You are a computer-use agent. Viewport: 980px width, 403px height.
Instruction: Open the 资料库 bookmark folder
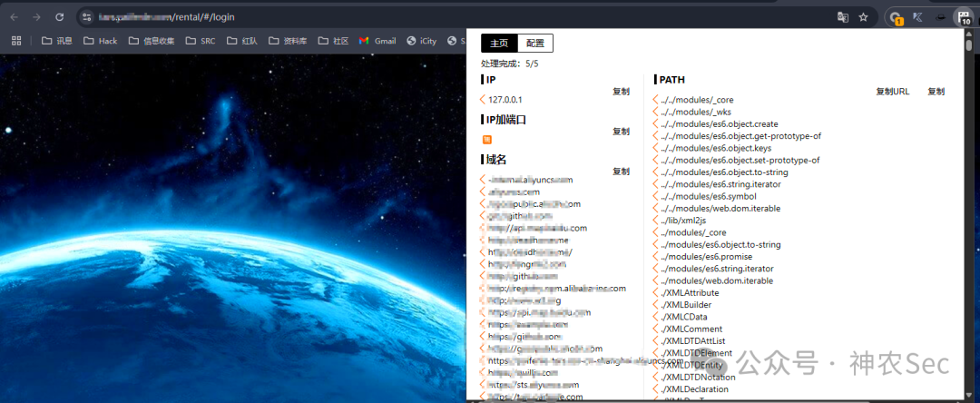[x=289, y=41]
